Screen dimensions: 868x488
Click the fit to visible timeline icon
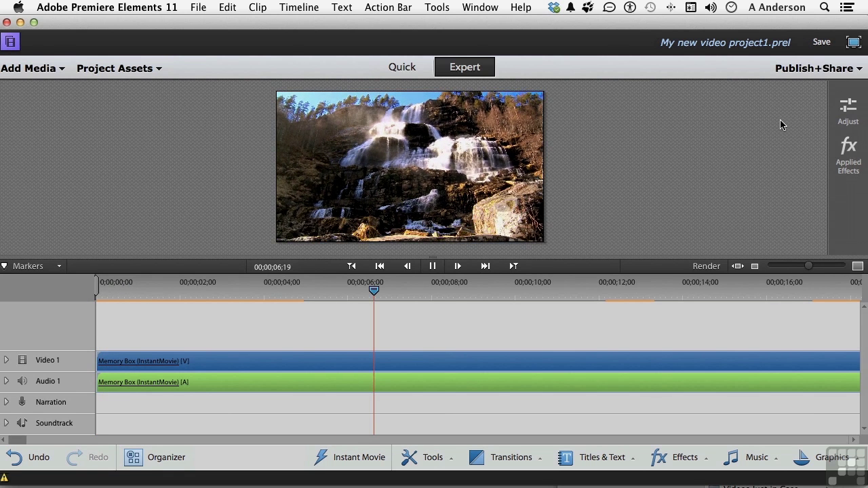pos(738,266)
